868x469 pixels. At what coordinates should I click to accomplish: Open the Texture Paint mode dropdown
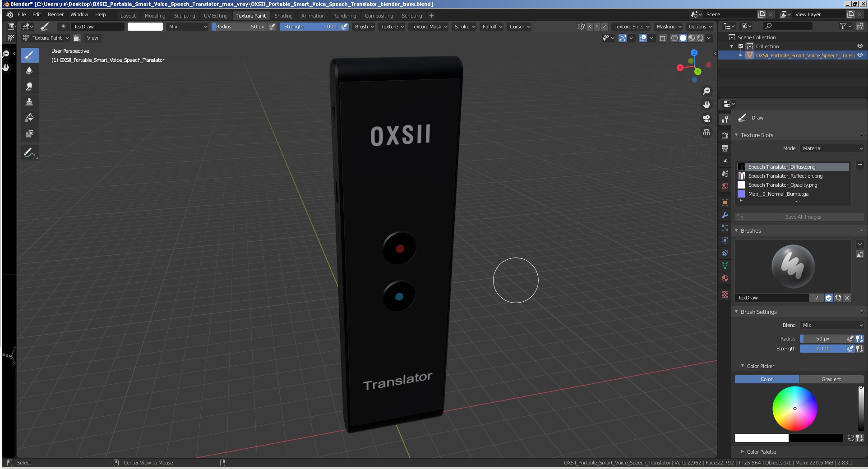pyautogui.click(x=46, y=38)
